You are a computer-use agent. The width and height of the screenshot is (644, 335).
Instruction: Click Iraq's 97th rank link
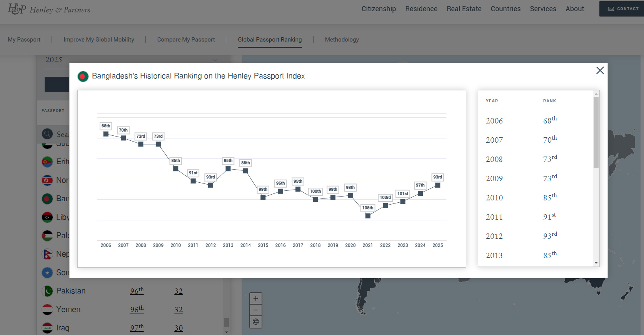[x=137, y=328]
